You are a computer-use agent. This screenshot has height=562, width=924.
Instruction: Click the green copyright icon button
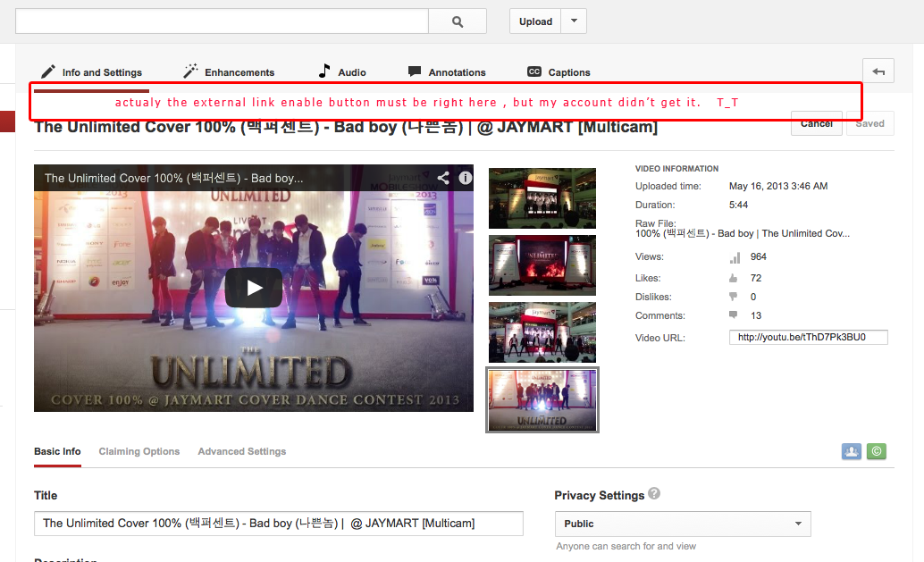coord(877,451)
